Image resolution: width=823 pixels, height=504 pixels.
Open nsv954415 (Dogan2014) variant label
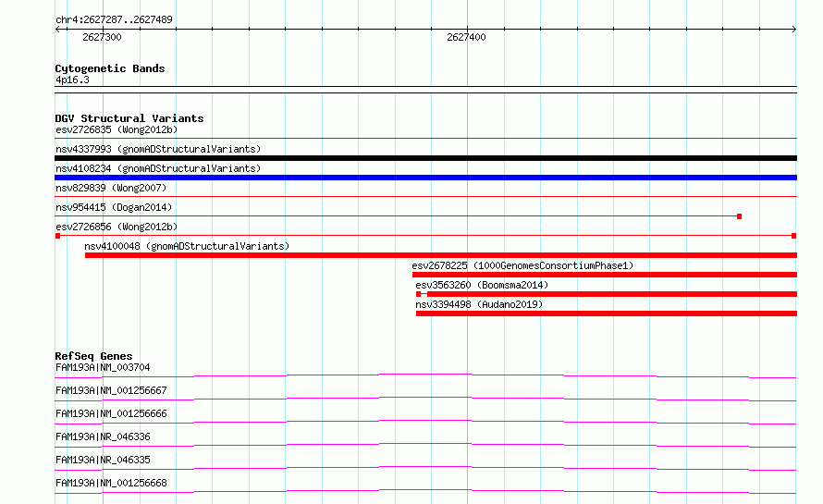114,207
